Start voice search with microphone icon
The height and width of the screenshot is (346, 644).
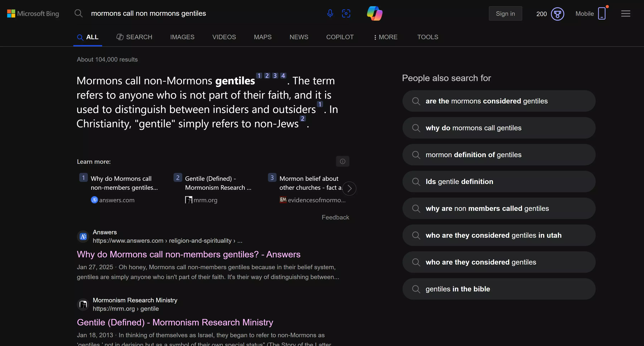[330, 13]
